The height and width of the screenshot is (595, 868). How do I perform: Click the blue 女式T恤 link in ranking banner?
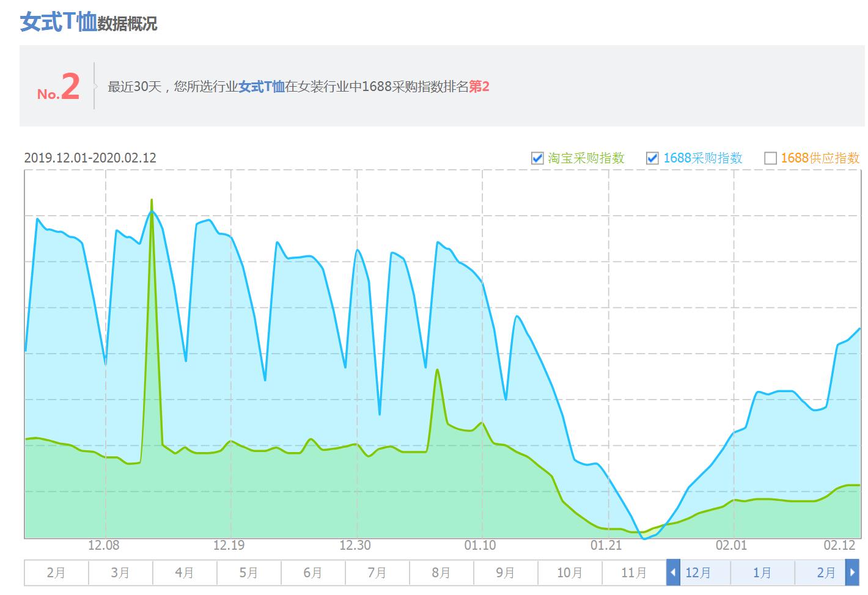tap(262, 87)
